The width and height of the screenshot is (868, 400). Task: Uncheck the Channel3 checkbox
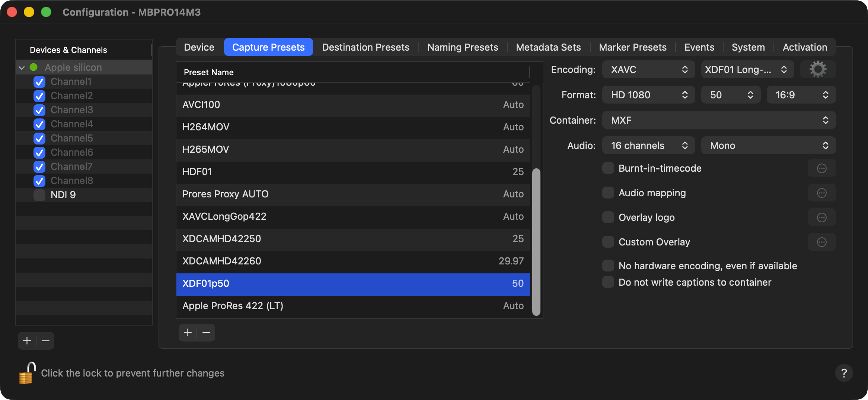pos(39,110)
